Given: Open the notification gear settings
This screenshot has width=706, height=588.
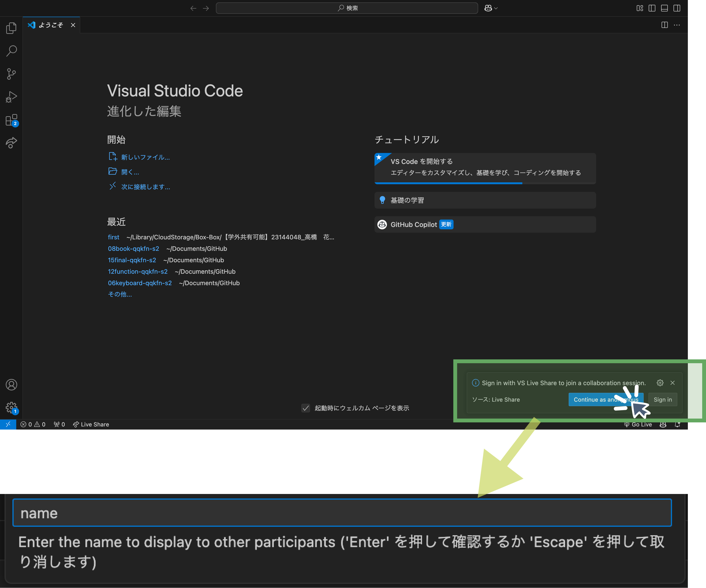Looking at the screenshot, I should [660, 383].
